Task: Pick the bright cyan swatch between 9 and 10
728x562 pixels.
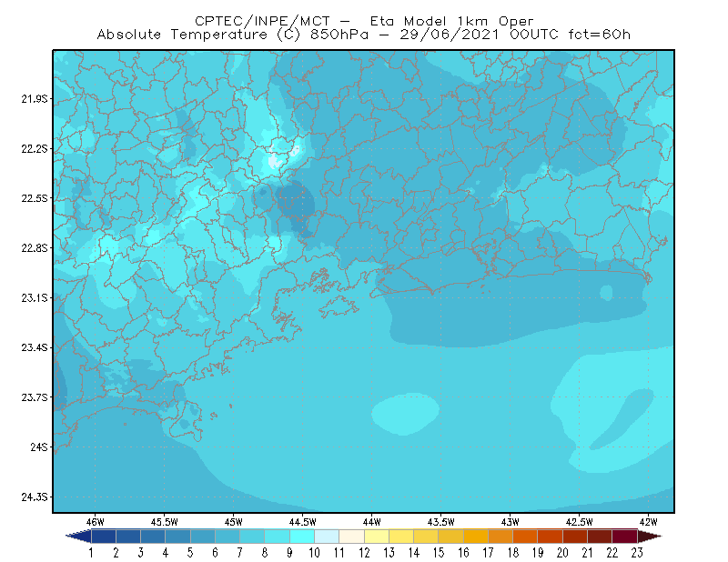Action: tap(302, 537)
